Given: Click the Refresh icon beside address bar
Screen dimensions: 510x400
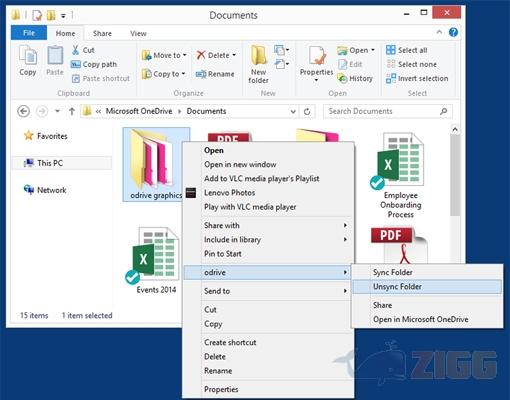Looking at the screenshot, I should pyautogui.click(x=307, y=111).
